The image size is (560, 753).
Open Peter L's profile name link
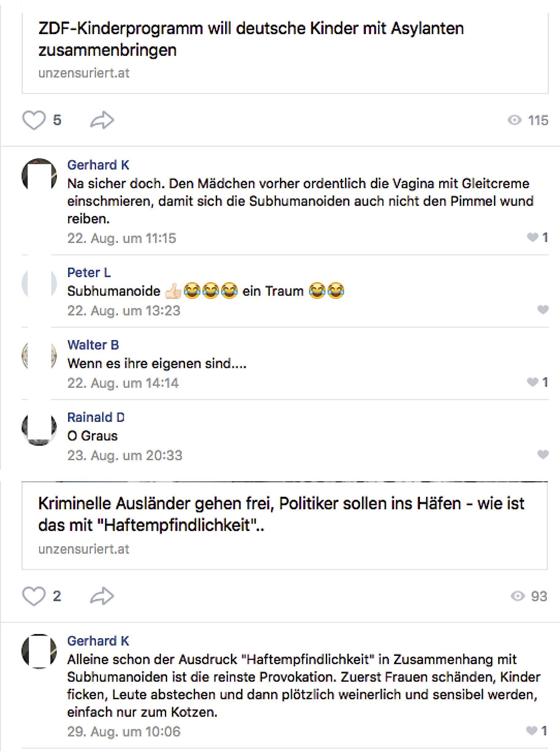click(x=89, y=272)
